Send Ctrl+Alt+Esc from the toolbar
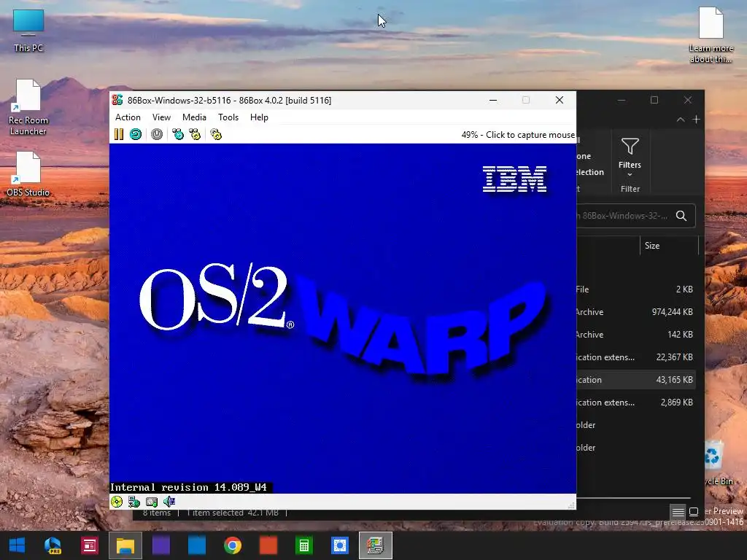This screenshot has height=560, width=747. [x=195, y=134]
